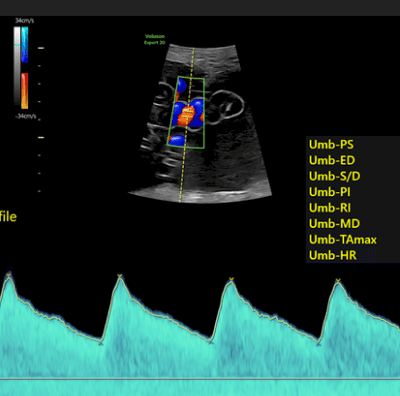Viewport: 400px width, 396px height.
Task: Choose the Umb-S/D ratio entry
Action: [334, 176]
